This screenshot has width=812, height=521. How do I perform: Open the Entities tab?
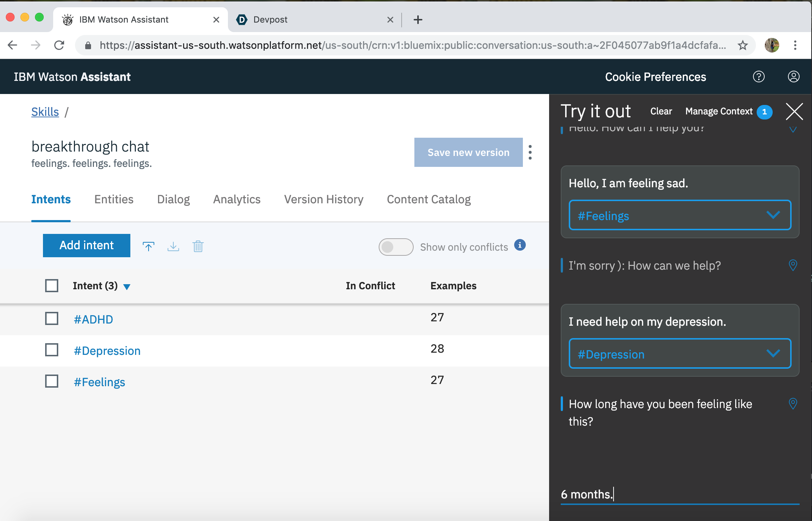pos(114,200)
